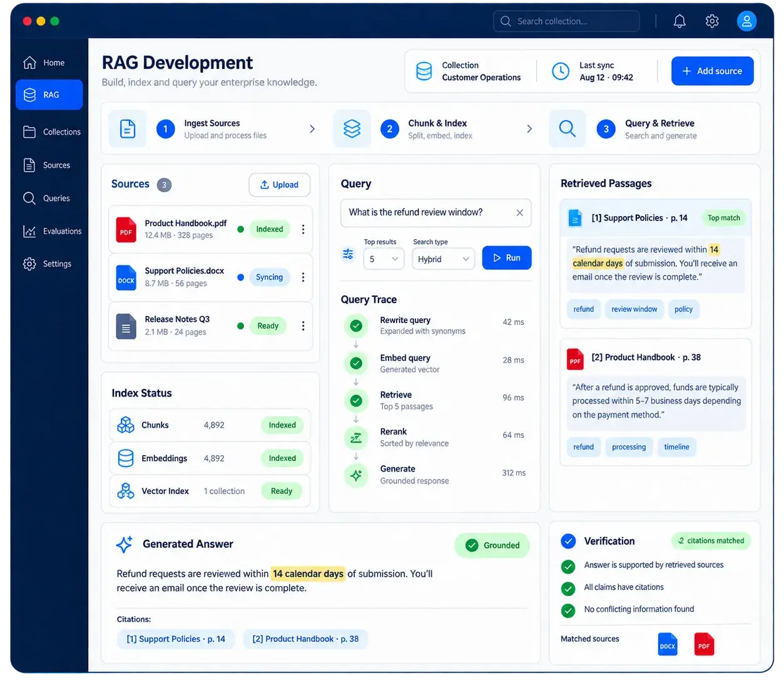Run the query
Screen dimensions: 784x680
coord(507,258)
